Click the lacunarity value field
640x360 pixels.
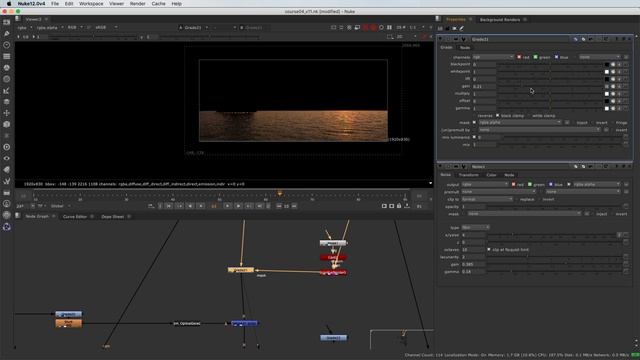(473, 257)
